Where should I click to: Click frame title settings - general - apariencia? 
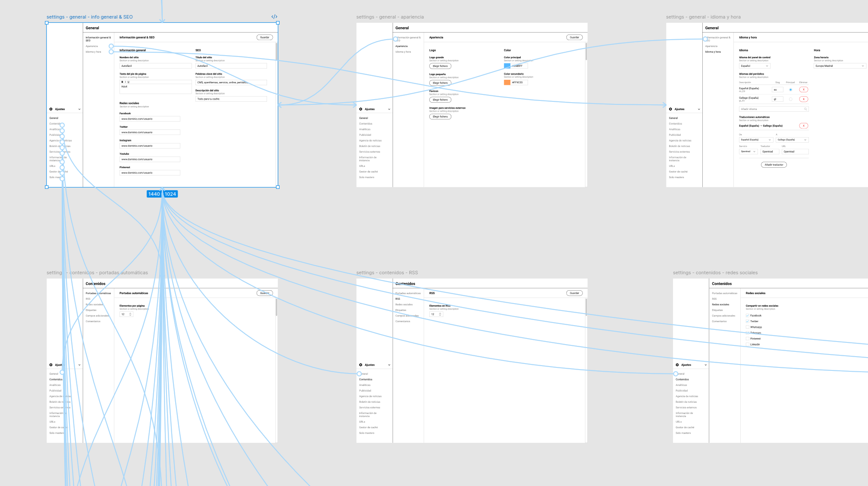click(x=390, y=17)
